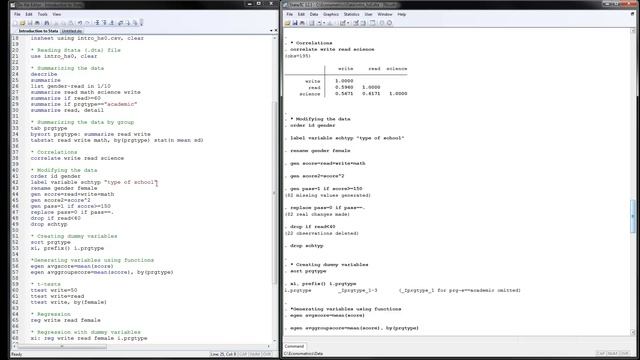Click line 'sort prgtype' in editor
This screenshot has width=640, height=360.
click(x=50, y=242)
